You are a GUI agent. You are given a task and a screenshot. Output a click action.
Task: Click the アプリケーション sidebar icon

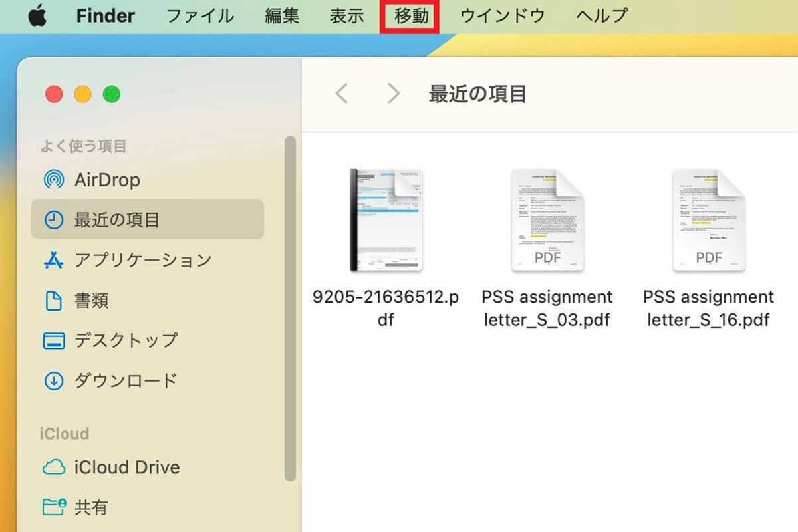53,261
